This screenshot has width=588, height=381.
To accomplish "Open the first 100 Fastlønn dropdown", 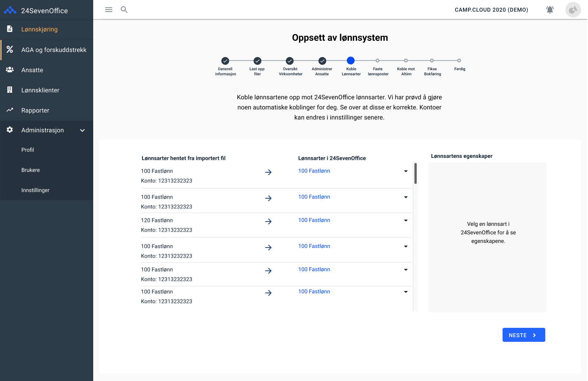I will [406, 171].
